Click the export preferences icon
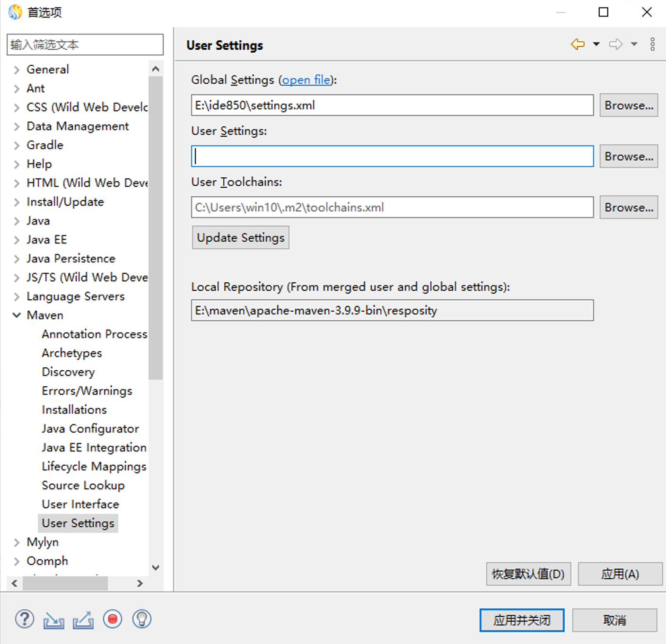 83,620
